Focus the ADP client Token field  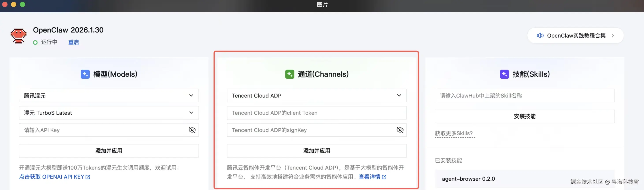(x=317, y=113)
